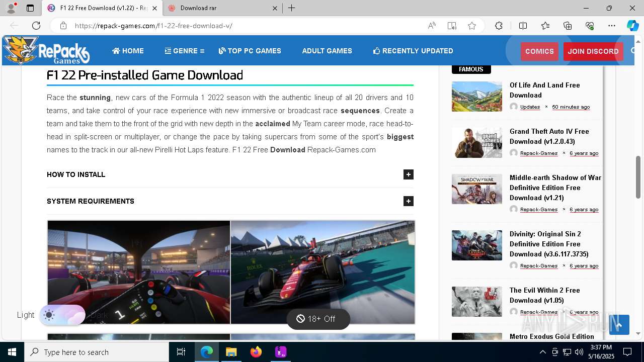Image resolution: width=644 pixels, height=362 pixels.
Task: Click the Updates author link
Action: coord(530,107)
